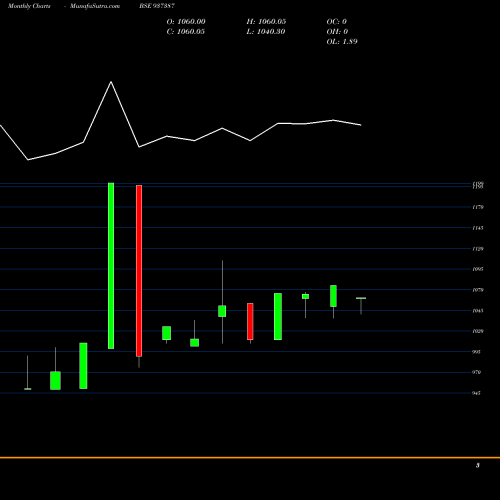This screenshot has width=500, height=500.
Task: Click the 1145 price axis label
Action: coord(478,228)
